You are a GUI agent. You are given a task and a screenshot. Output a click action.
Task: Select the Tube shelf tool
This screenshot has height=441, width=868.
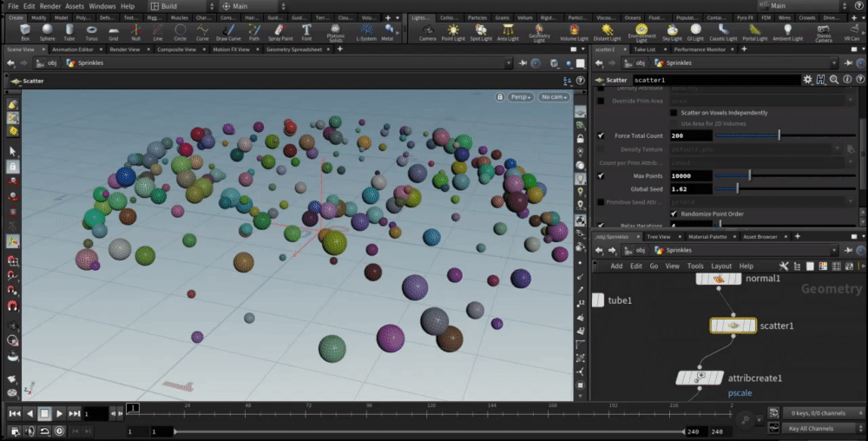[69, 33]
